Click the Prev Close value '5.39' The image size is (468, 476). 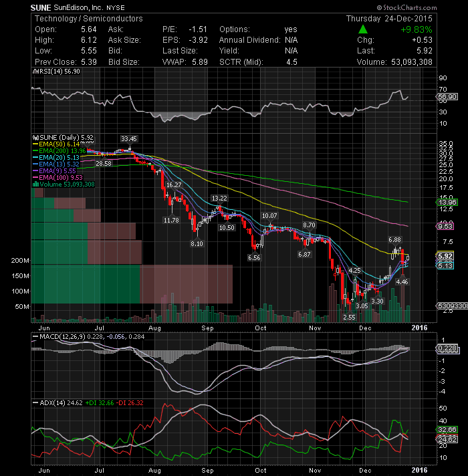[x=89, y=62]
